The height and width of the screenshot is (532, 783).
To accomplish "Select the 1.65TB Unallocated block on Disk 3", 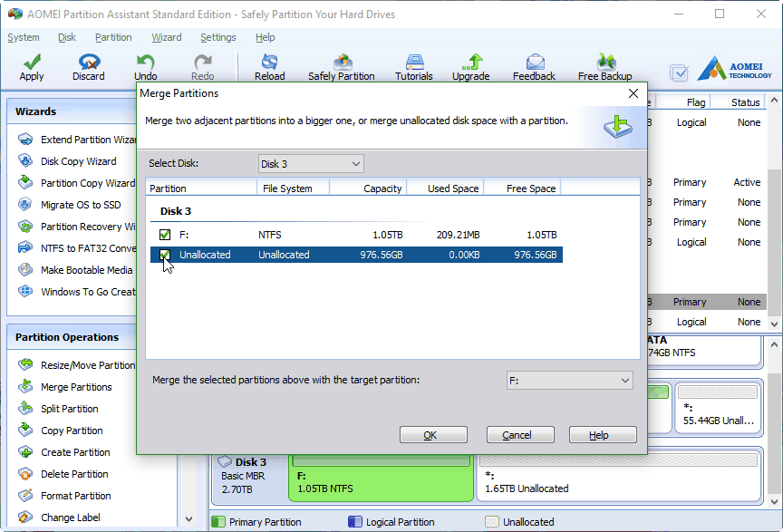I will (x=619, y=478).
